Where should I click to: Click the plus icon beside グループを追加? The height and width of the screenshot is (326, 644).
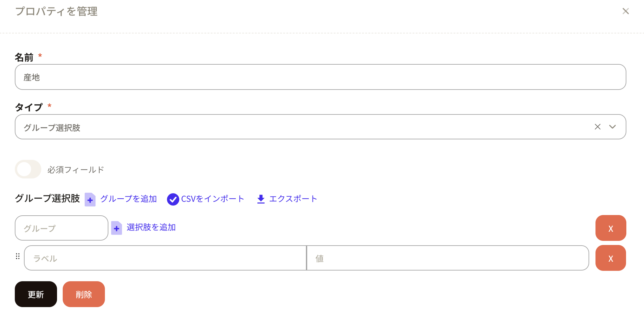click(x=90, y=200)
